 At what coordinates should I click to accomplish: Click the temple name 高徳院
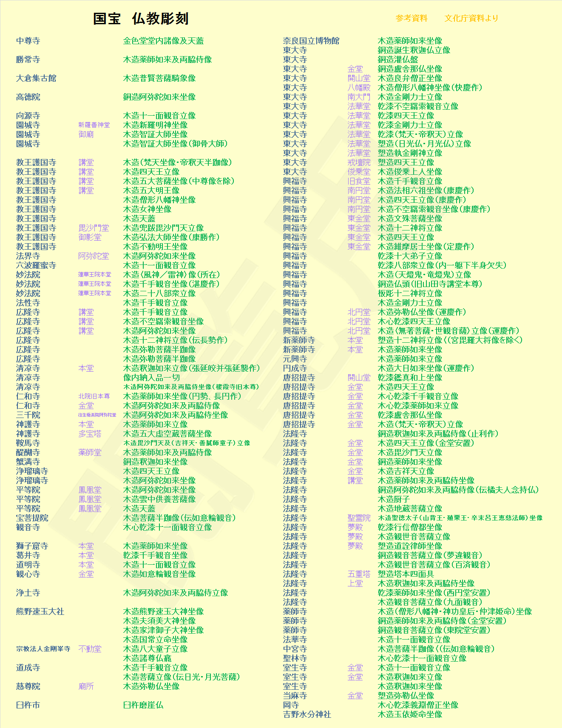28,97
